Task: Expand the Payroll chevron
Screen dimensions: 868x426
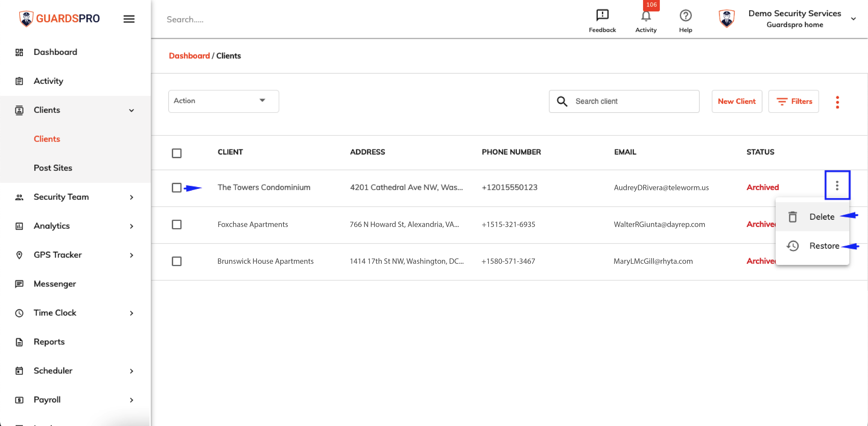Action: coord(131,400)
